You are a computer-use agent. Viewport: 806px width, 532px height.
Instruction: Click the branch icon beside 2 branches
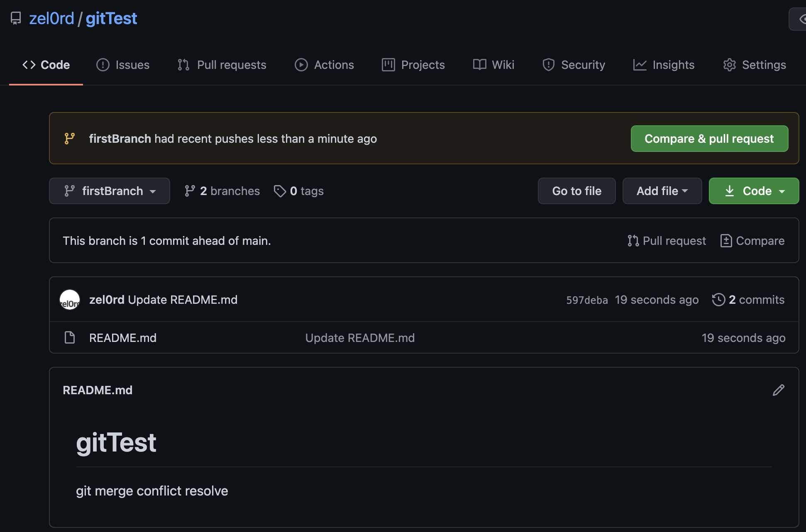(x=190, y=191)
